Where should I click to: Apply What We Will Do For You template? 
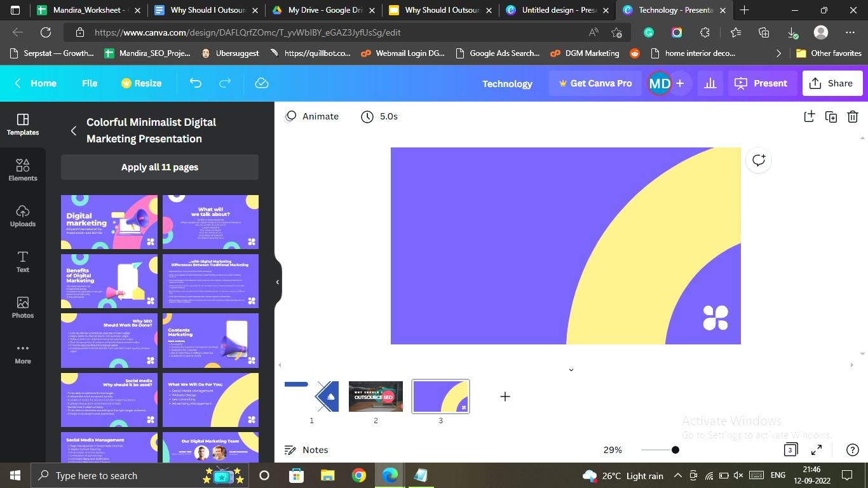[x=211, y=400]
